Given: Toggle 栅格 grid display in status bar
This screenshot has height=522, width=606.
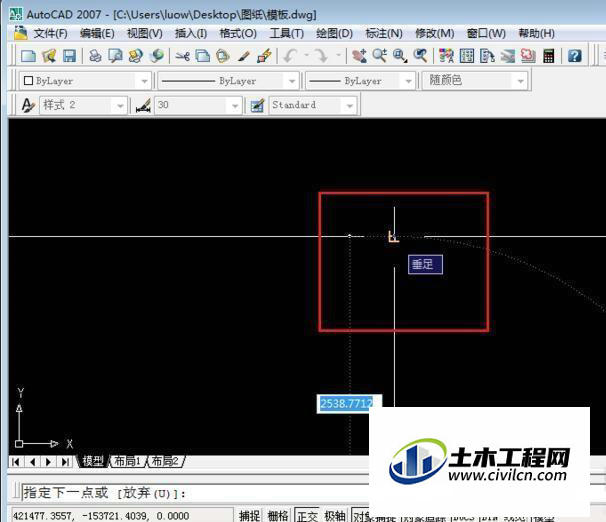Looking at the screenshot, I should click(x=278, y=516).
